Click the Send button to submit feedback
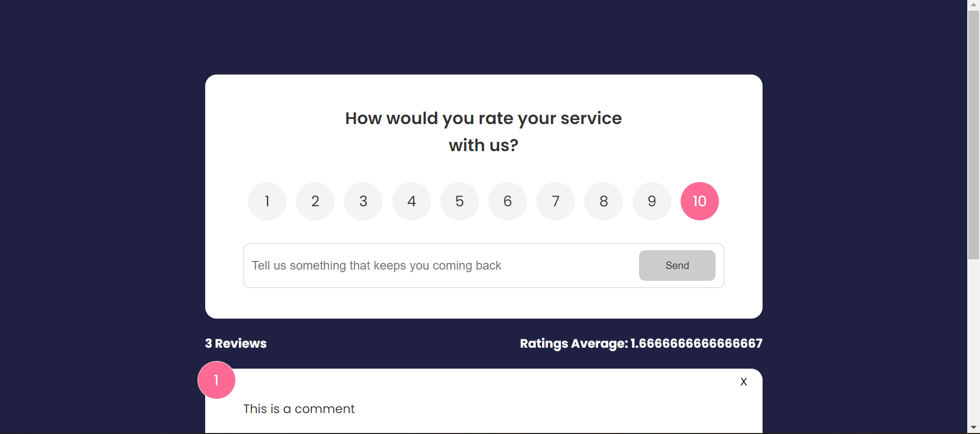980x434 pixels. (x=677, y=265)
